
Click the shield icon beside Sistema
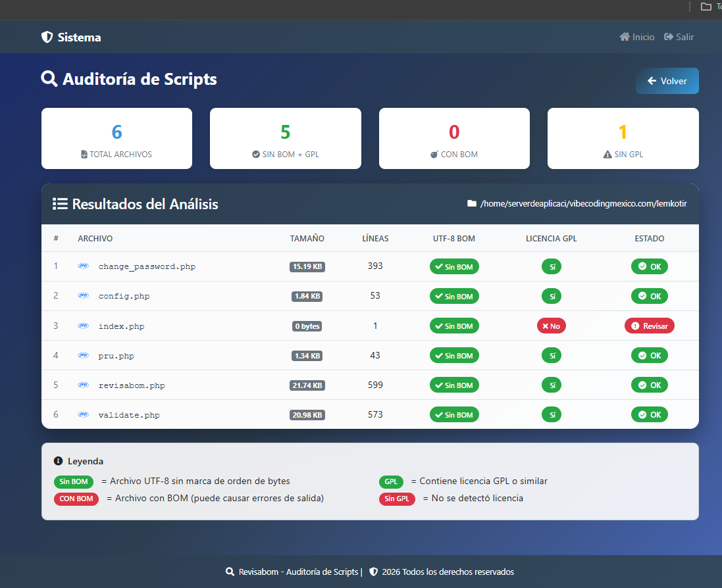pos(47,37)
